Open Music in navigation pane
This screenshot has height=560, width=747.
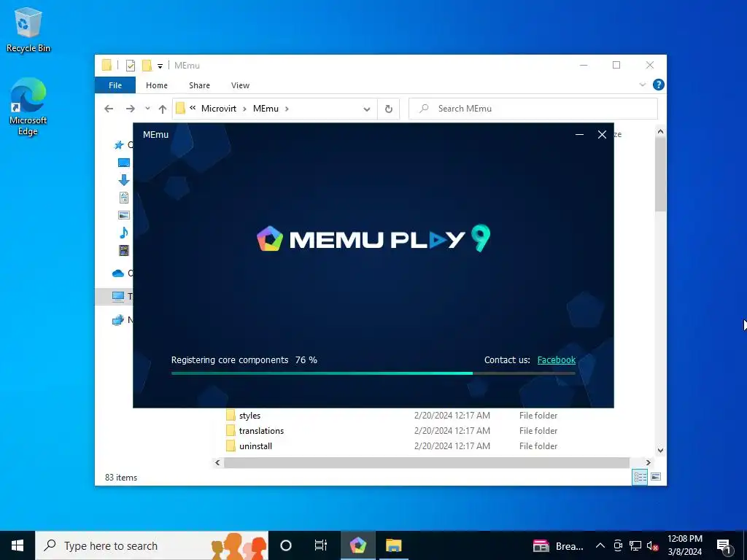click(124, 233)
